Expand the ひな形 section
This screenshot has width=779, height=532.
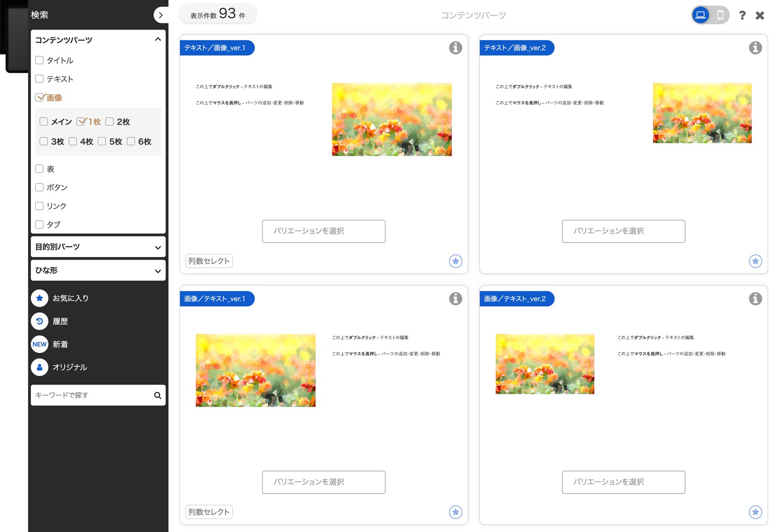(98, 270)
